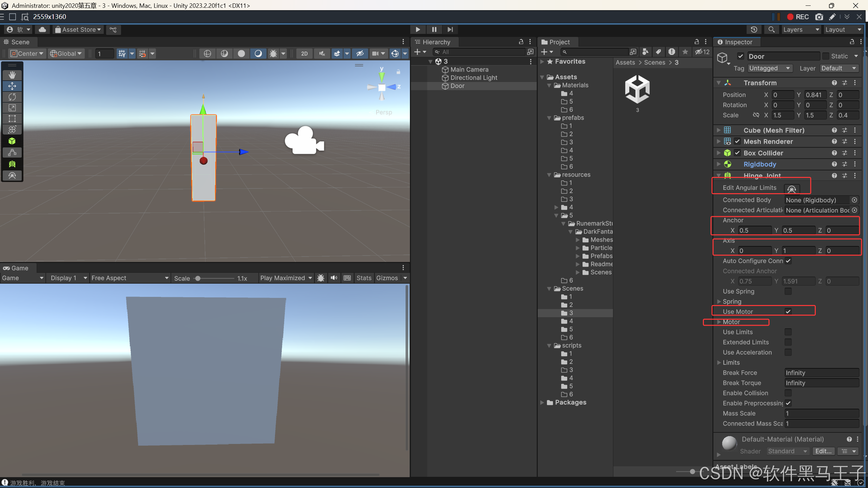Click the Game view Scale slider handle

coord(198,278)
